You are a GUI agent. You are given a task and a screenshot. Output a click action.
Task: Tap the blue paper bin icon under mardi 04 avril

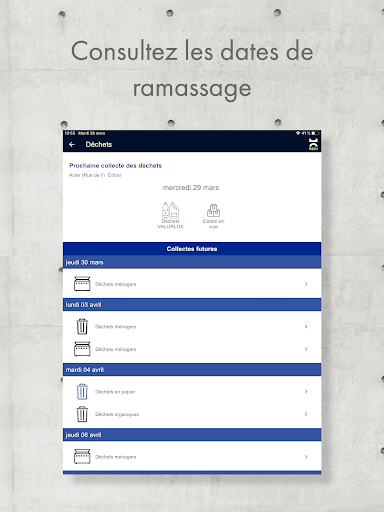[x=82, y=391]
